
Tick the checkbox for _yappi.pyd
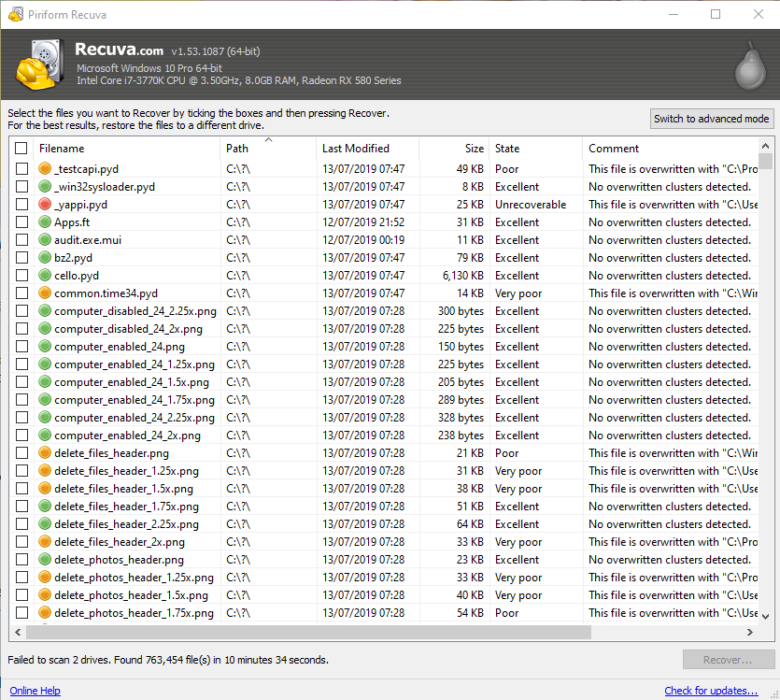21,205
